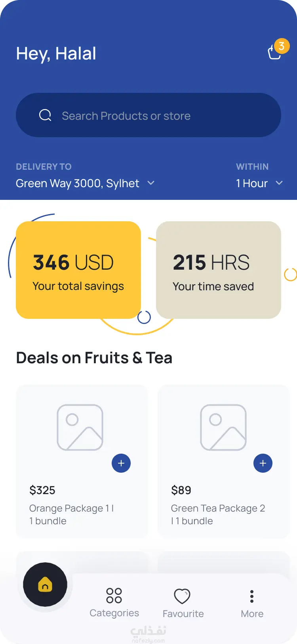
Task: View the Green Tea Package product image
Action: 223,427
